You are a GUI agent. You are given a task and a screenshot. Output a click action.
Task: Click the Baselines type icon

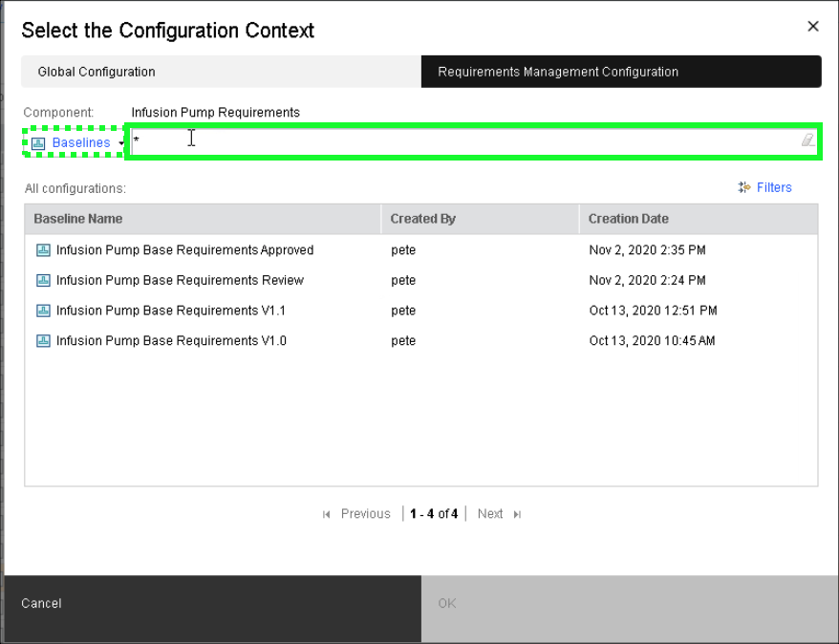click(x=39, y=143)
